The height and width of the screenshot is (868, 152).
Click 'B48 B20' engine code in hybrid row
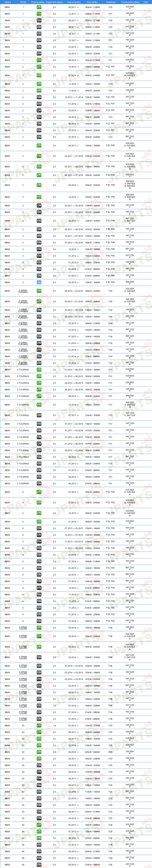point(130,282)
